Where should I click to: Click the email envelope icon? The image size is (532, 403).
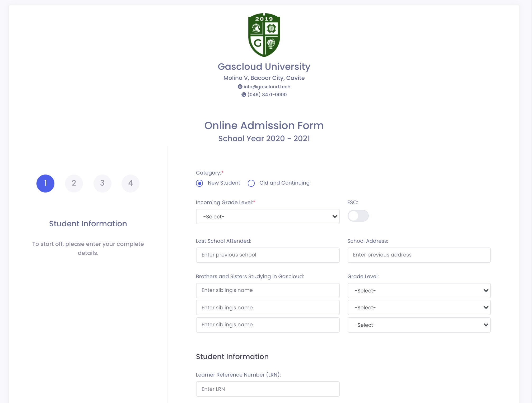pos(240,87)
